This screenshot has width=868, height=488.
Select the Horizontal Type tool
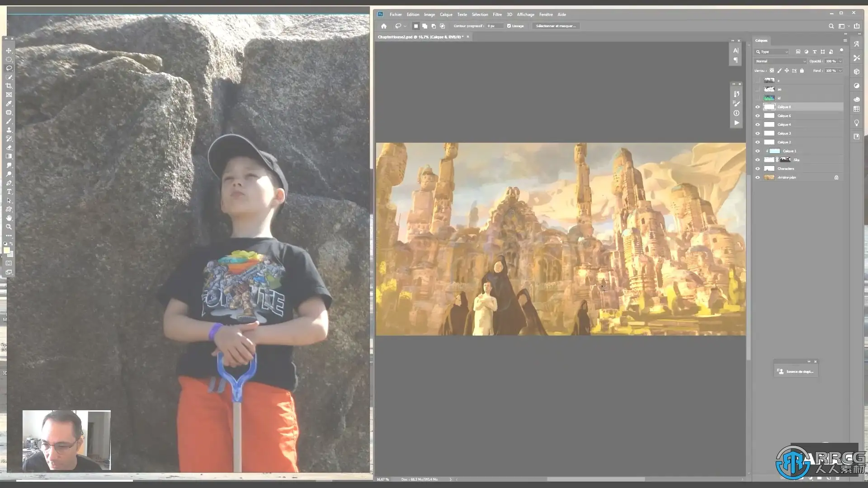pyautogui.click(x=9, y=192)
